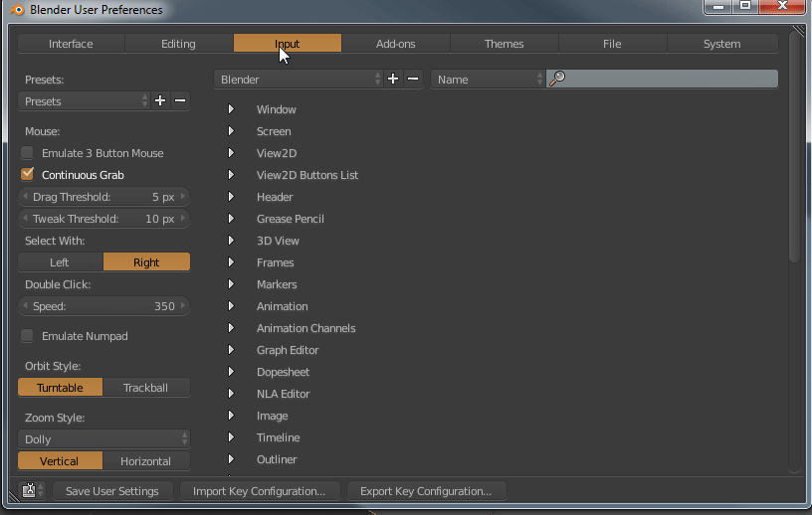Click the Save User Settings button
This screenshot has height=515, width=812.
click(111, 491)
